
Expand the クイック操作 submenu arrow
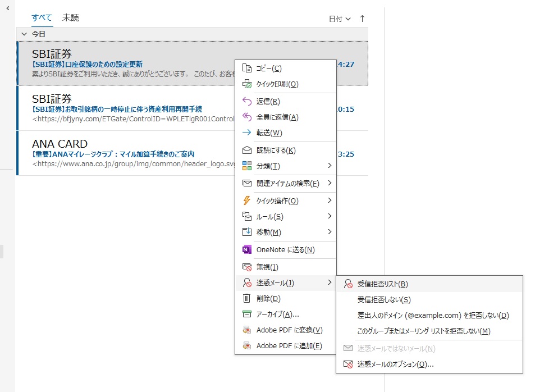coord(330,200)
